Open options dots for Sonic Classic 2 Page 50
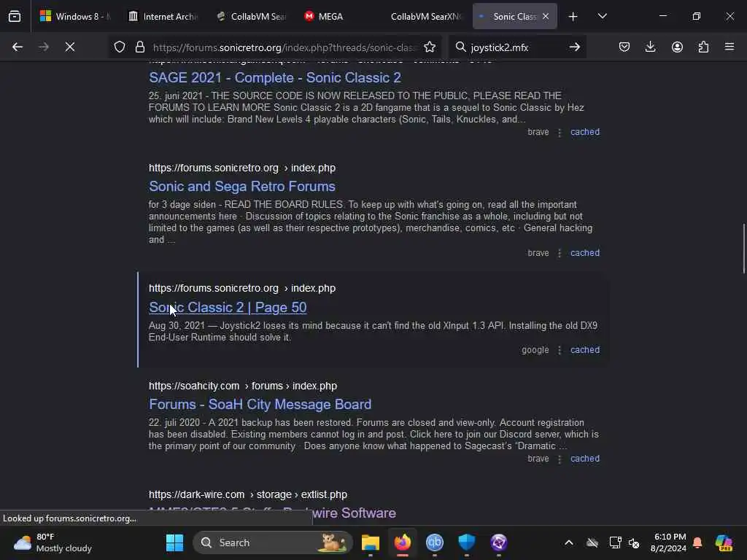Viewport: 747px width, 560px height. (560, 350)
